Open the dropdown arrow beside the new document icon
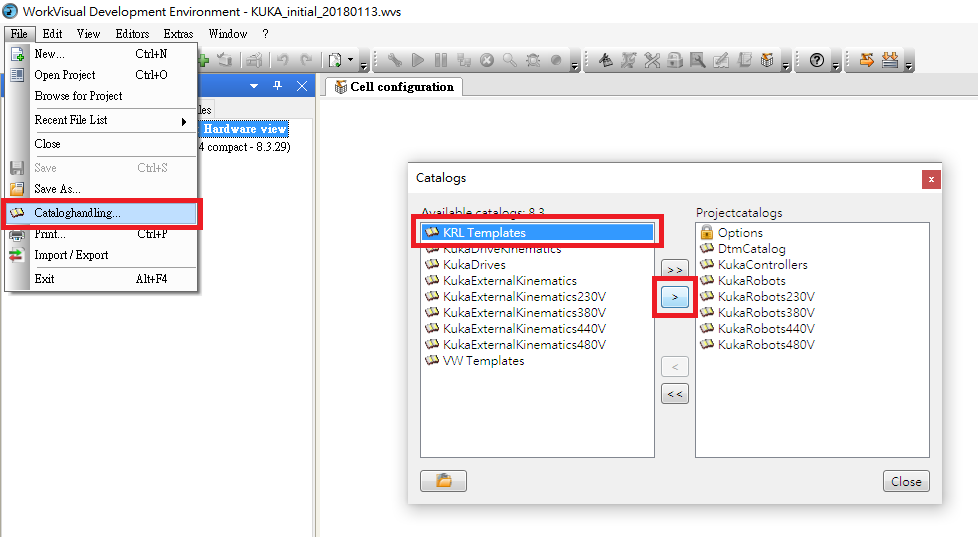Viewport: 978px width, 537px height. 351,60
